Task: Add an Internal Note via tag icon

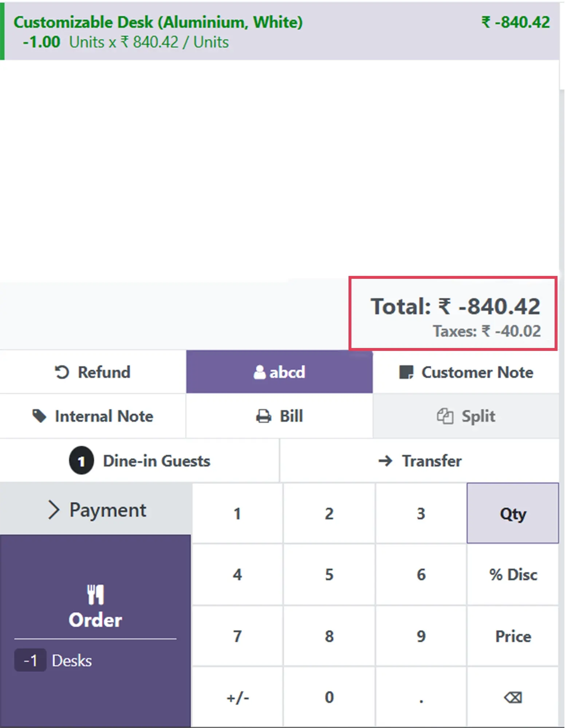Action: [39, 416]
